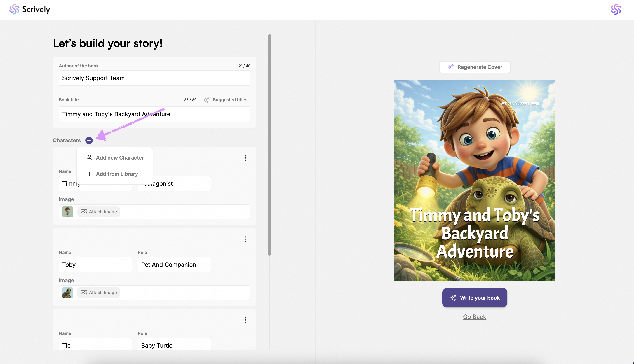Edit Toby's Pet And Companion role field

174,265
